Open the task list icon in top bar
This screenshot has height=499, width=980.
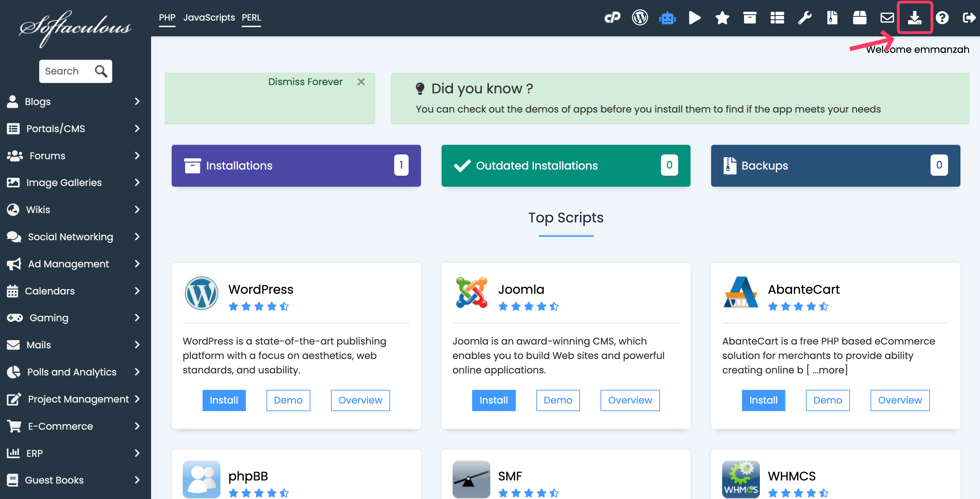[777, 18]
